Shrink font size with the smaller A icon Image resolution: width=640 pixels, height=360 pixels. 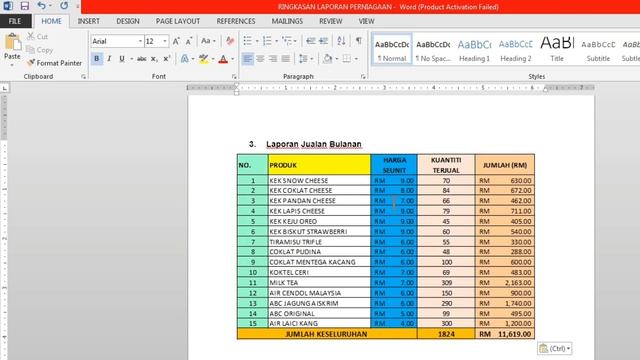coord(189,41)
